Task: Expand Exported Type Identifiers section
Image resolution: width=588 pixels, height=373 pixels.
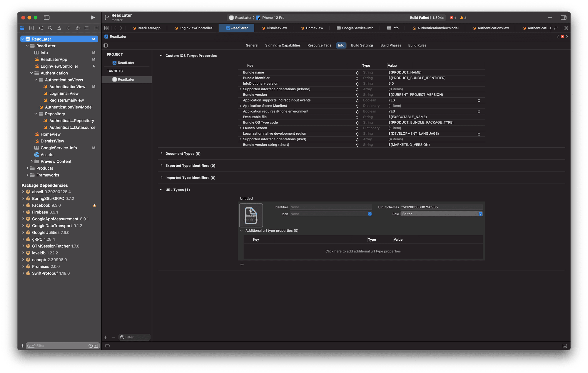Action: pyautogui.click(x=161, y=166)
